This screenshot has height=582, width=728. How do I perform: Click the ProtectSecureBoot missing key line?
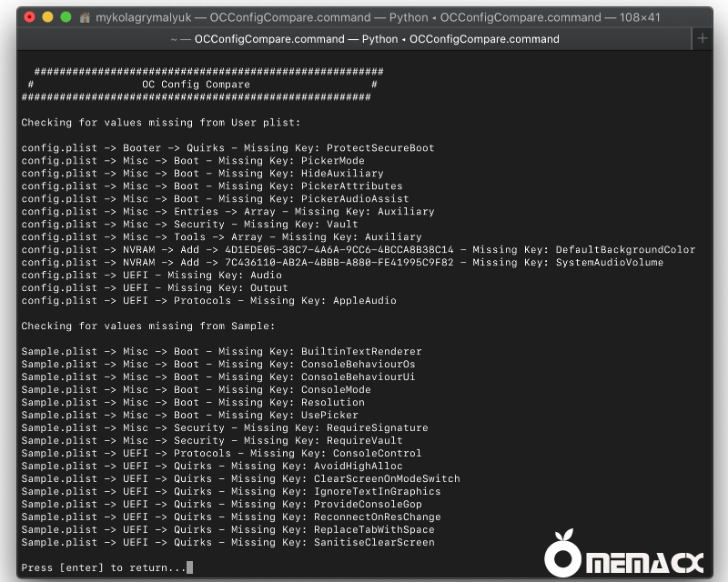tap(227, 148)
